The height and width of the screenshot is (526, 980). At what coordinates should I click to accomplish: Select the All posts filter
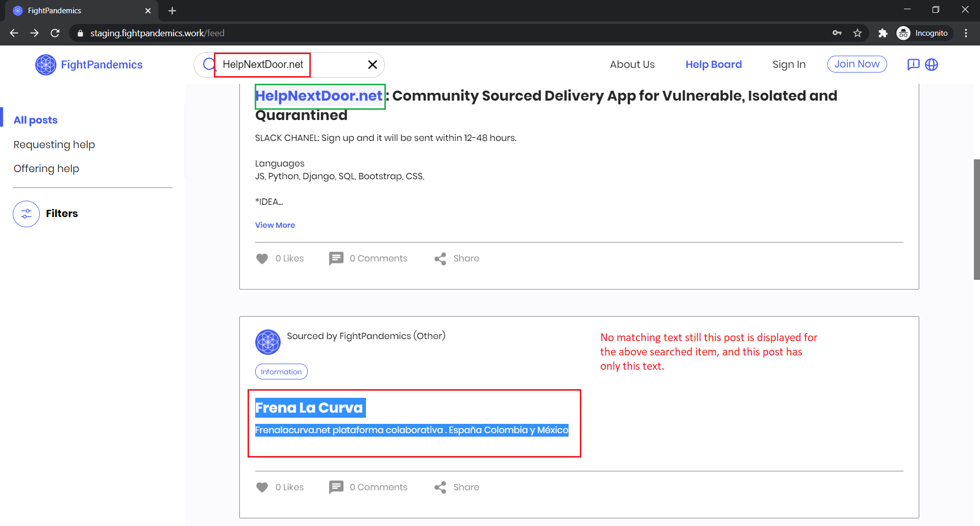pos(35,120)
